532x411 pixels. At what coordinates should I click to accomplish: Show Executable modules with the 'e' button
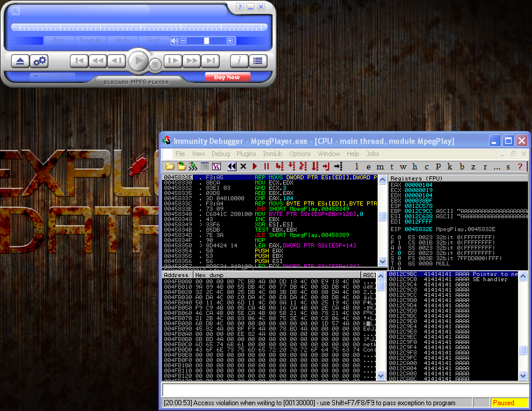click(368, 166)
